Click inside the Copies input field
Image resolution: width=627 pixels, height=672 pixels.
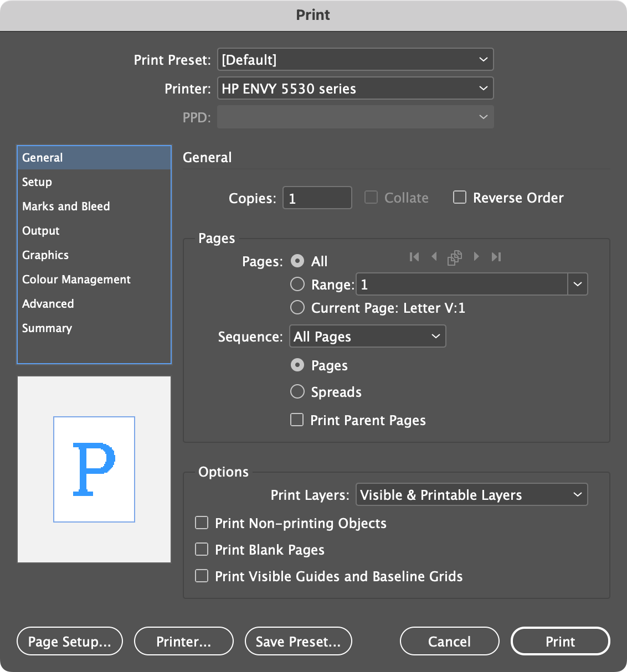click(x=317, y=198)
